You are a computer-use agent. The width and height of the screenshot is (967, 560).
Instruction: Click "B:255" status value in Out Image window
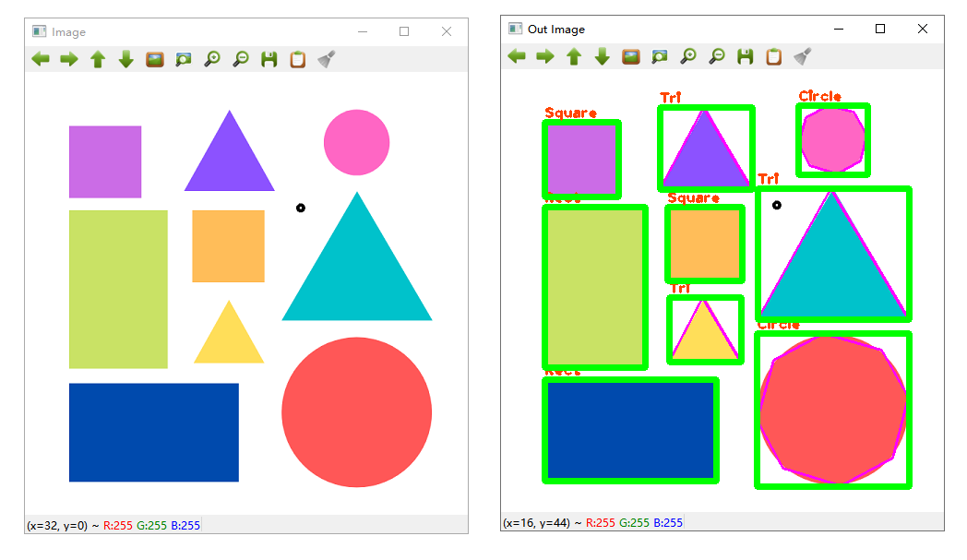pyautogui.click(x=668, y=523)
